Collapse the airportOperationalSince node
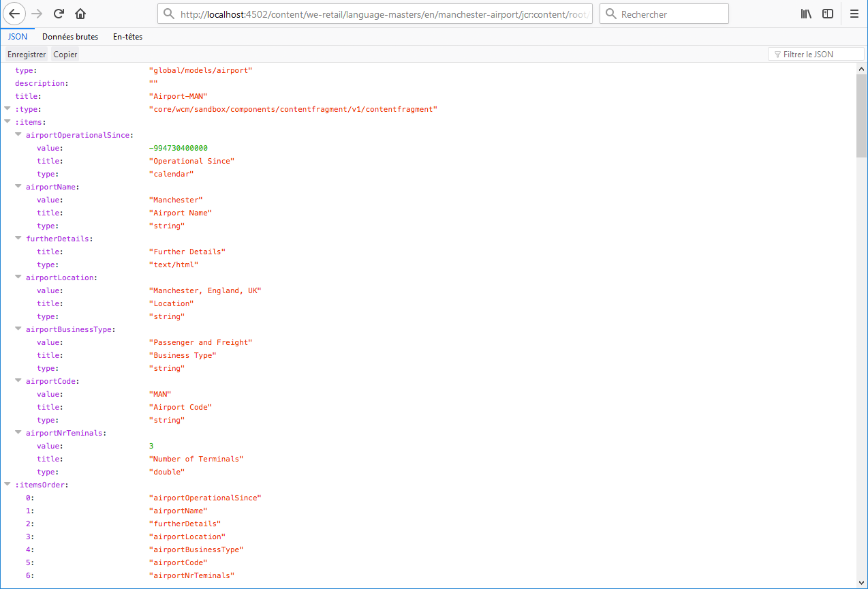The width and height of the screenshot is (868, 589). (x=18, y=135)
